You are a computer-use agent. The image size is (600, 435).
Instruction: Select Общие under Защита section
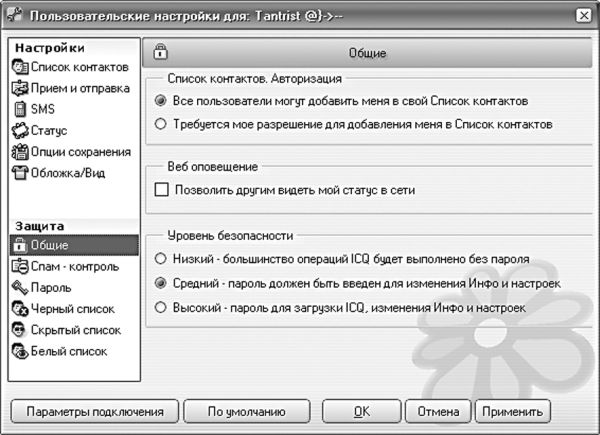[74, 245]
